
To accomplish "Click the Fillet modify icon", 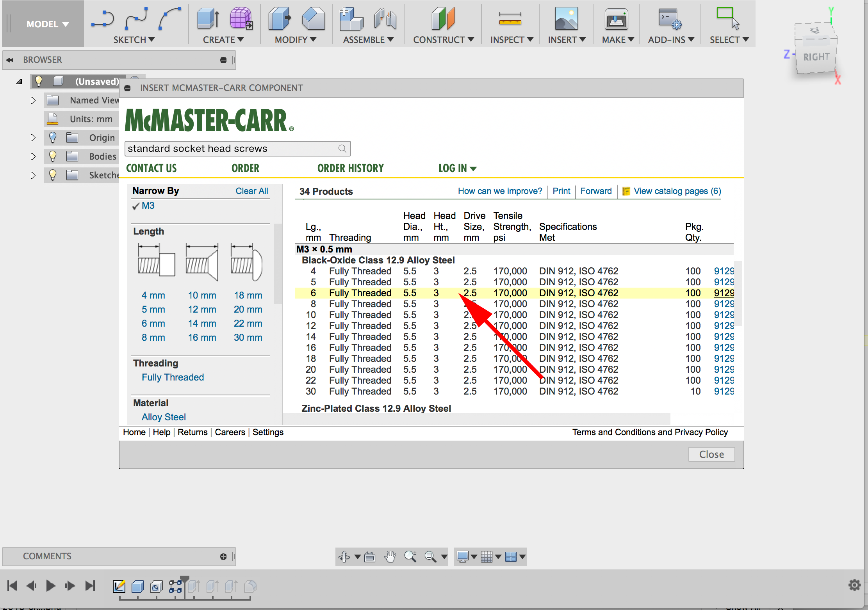I will (313, 18).
